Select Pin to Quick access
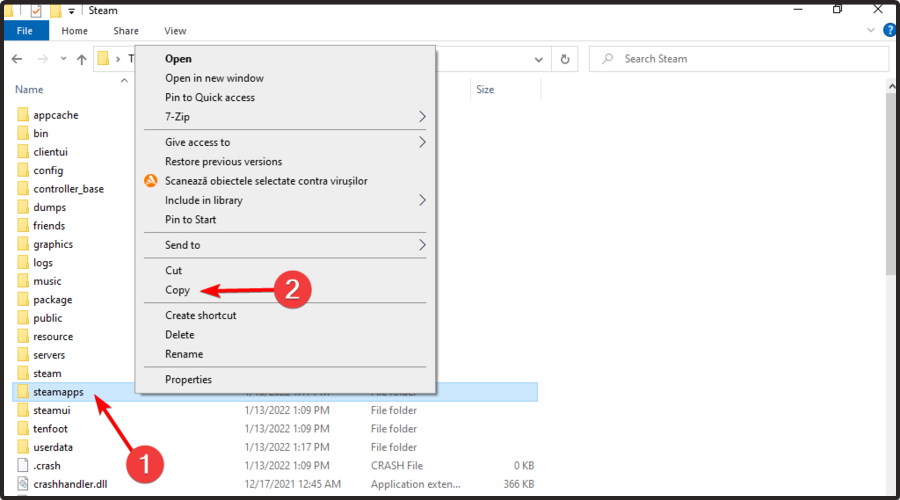The width and height of the screenshot is (900, 500). pos(285,98)
